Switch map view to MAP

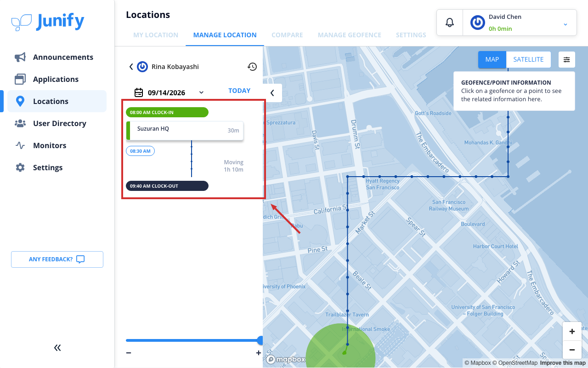492,59
